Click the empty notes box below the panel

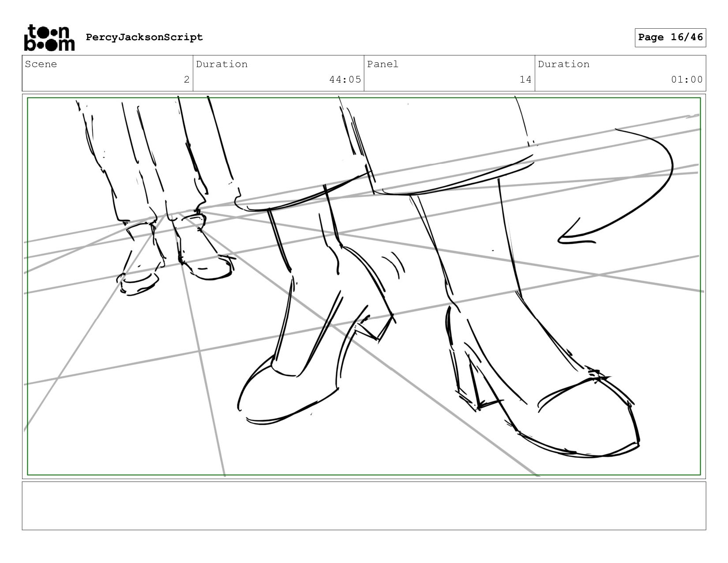364,506
